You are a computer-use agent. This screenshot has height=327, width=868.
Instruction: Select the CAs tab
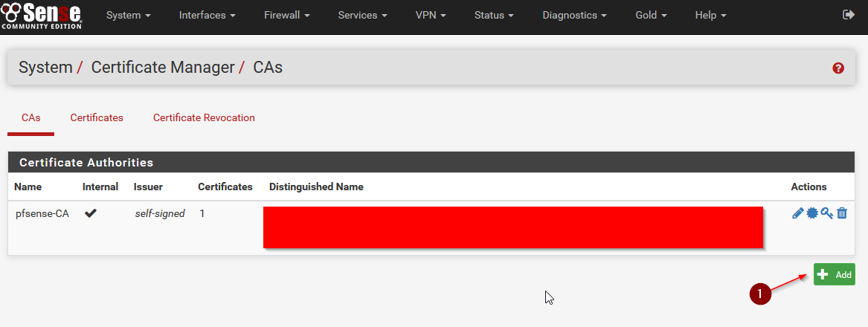point(31,118)
